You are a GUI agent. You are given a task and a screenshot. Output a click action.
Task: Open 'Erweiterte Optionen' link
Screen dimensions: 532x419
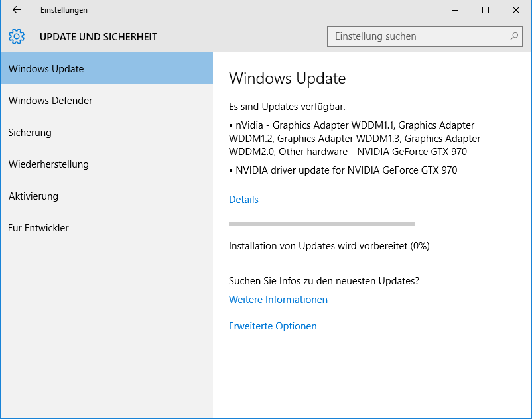pyautogui.click(x=273, y=326)
